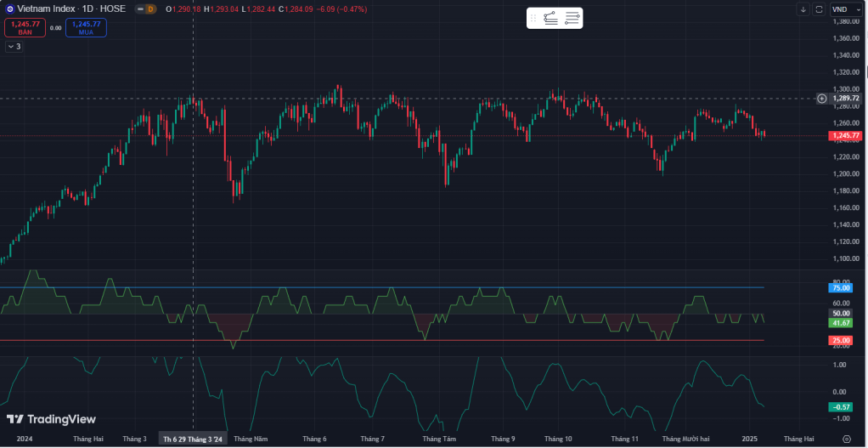Image resolution: width=868 pixels, height=448 pixels.
Task: Click the TradingView logo
Action: point(51,419)
